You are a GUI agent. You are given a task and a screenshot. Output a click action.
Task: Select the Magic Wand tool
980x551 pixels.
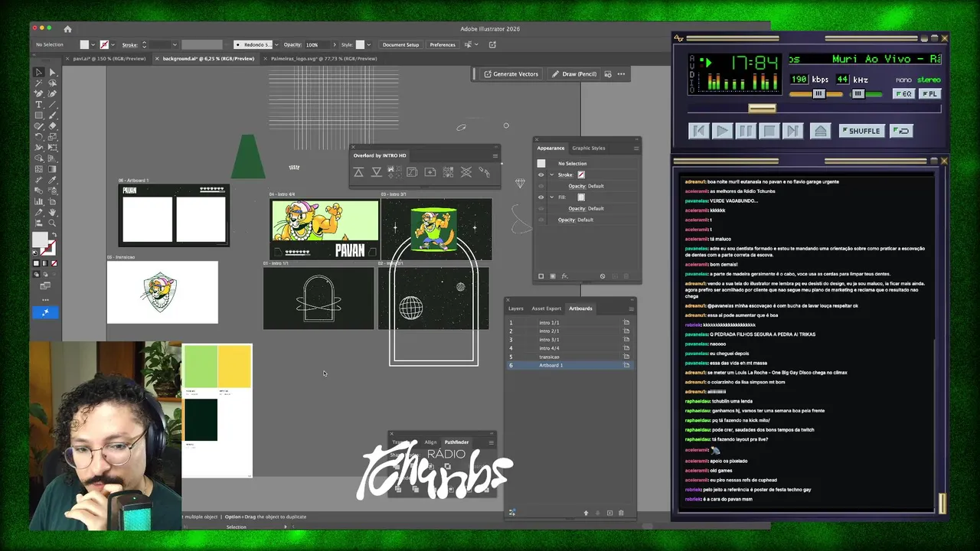[38, 83]
